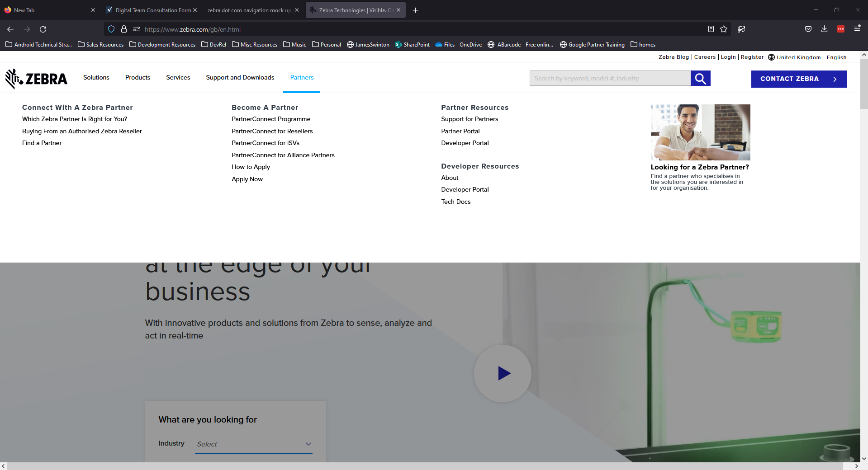Open United Kingdom - English region selector
This screenshot has height=470, width=868.
[807, 57]
